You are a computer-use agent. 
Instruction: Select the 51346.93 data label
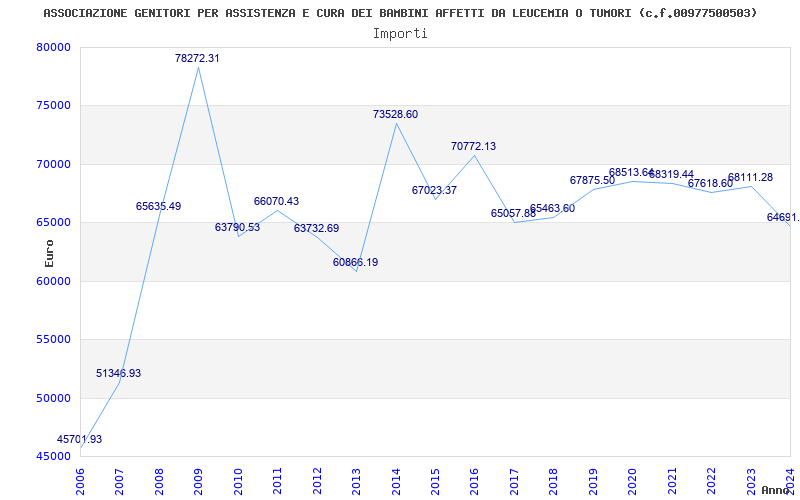click(x=118, y=373)
